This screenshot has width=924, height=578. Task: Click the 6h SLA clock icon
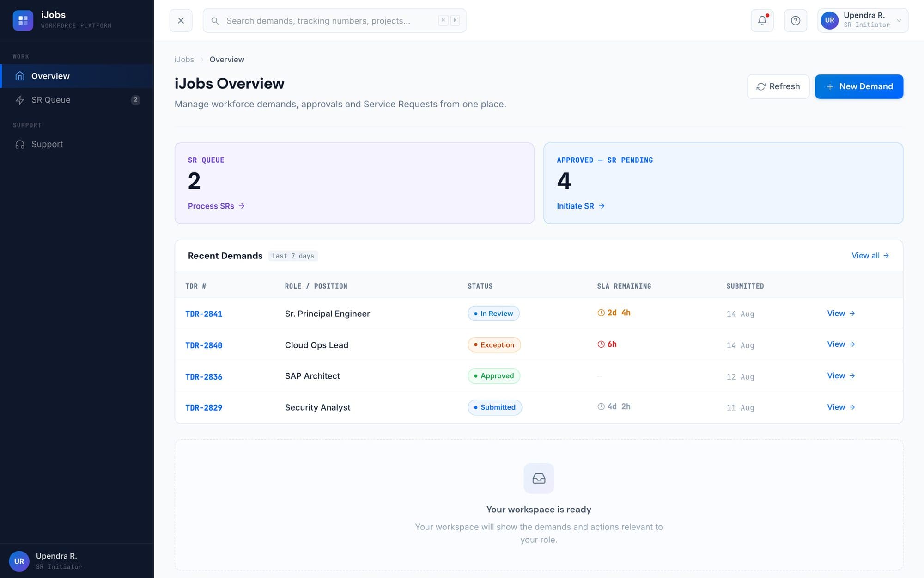point(601,344)
